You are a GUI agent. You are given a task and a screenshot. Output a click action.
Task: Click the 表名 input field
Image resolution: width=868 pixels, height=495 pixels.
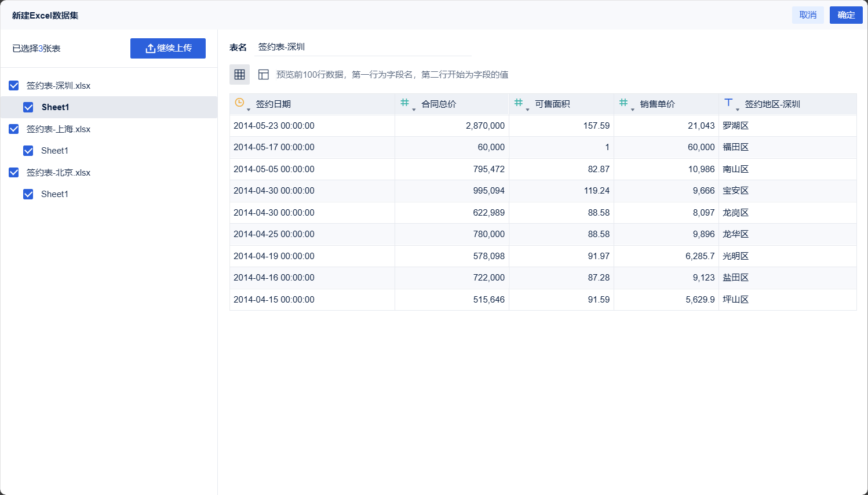pos(364,47)
